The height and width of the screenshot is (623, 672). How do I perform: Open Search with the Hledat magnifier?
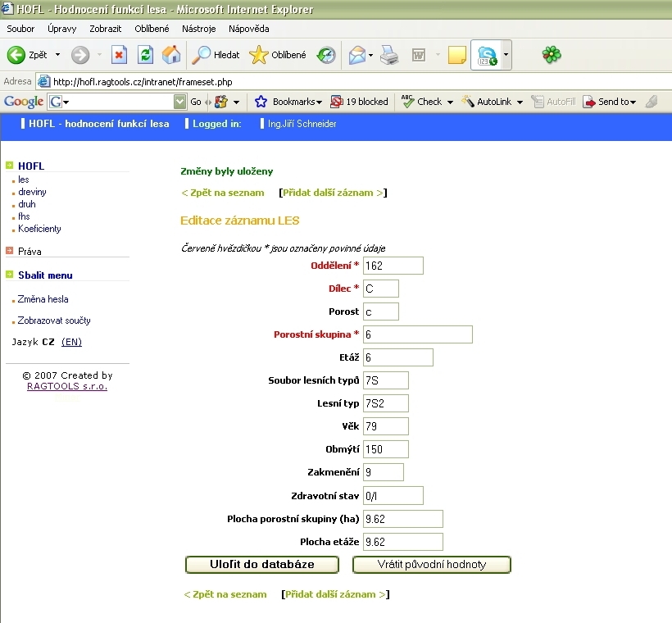tap(216, 55)
